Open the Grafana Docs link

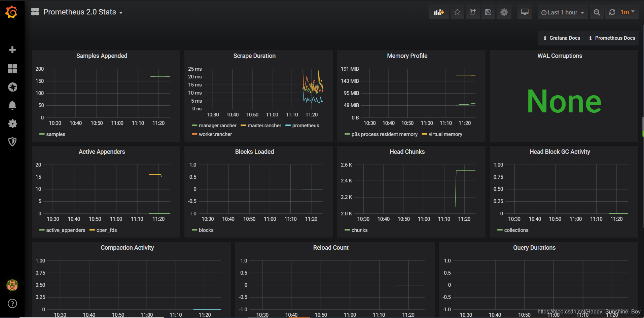tap(562, 38)
